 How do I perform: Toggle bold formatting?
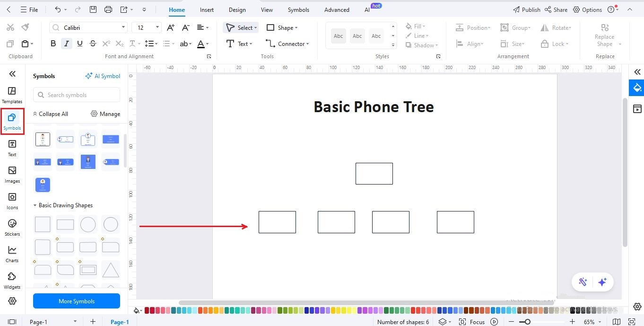[53, 44]
